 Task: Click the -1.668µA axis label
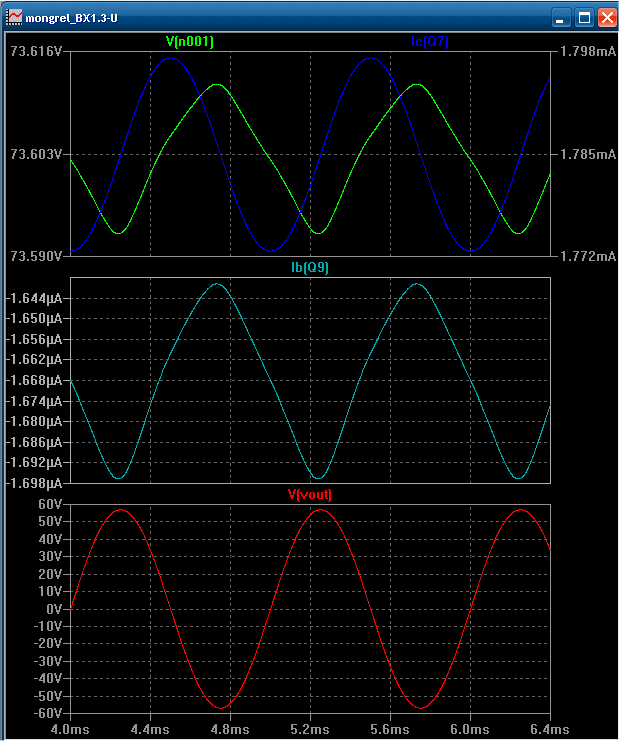pos(34,381)
